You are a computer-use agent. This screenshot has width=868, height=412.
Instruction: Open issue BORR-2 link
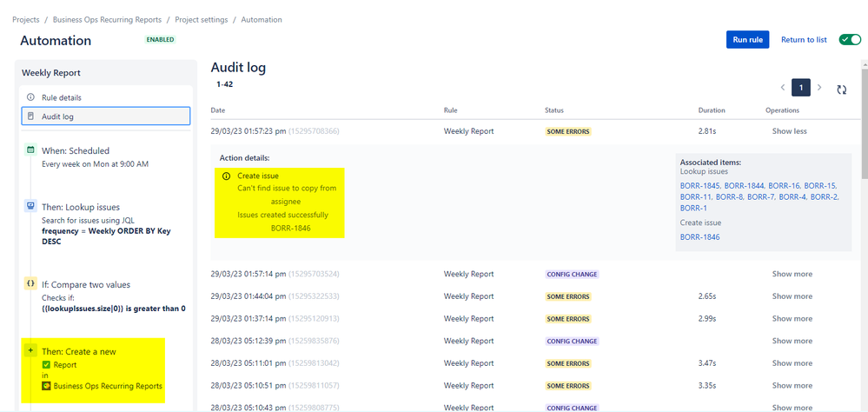coord(825,196)
